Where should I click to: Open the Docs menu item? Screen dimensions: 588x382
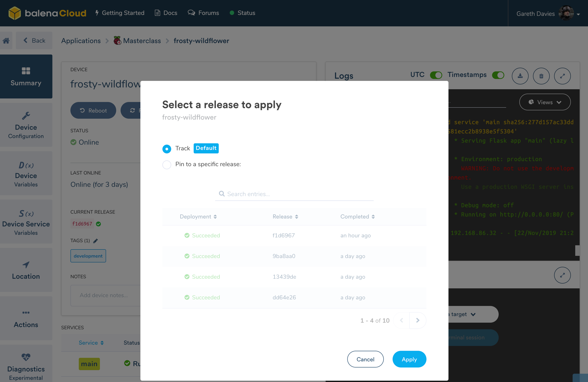pyautogui.click(x=166, y=13)
